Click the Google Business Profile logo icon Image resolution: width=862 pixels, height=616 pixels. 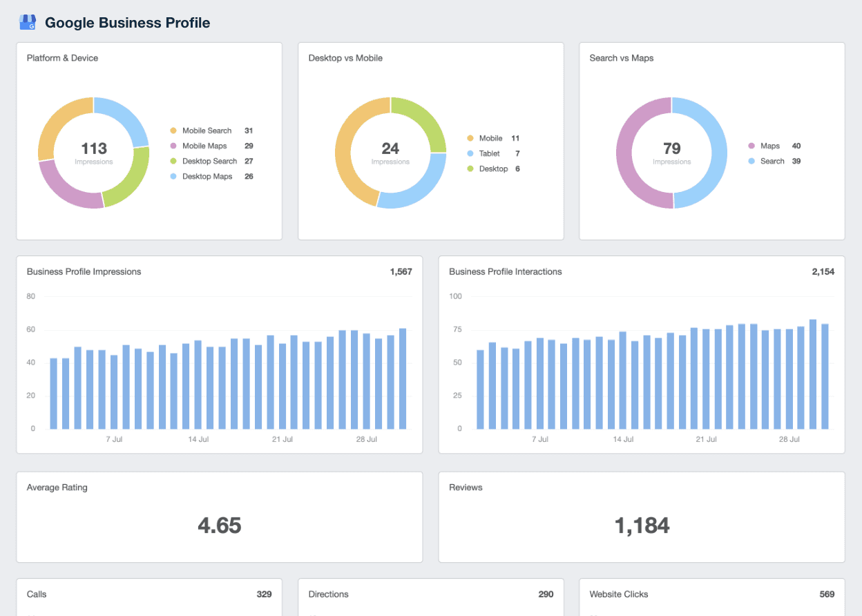[x=27, y=21]
